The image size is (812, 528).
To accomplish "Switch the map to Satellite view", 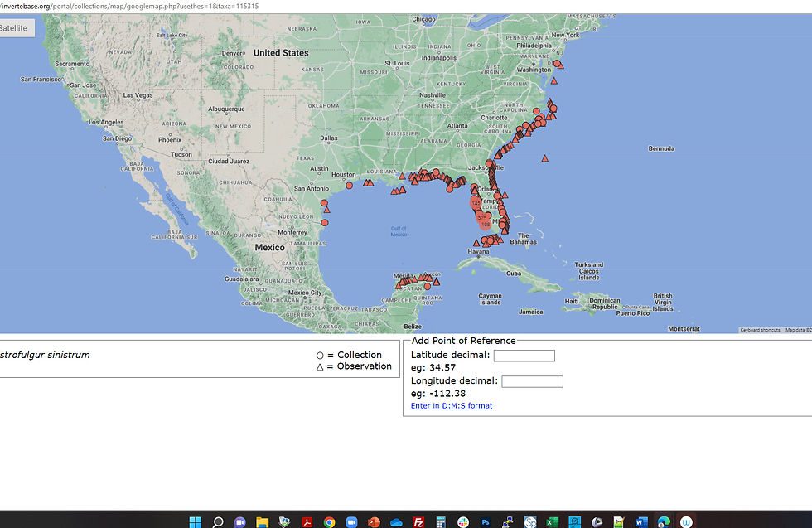I will (x=16, y=28).
